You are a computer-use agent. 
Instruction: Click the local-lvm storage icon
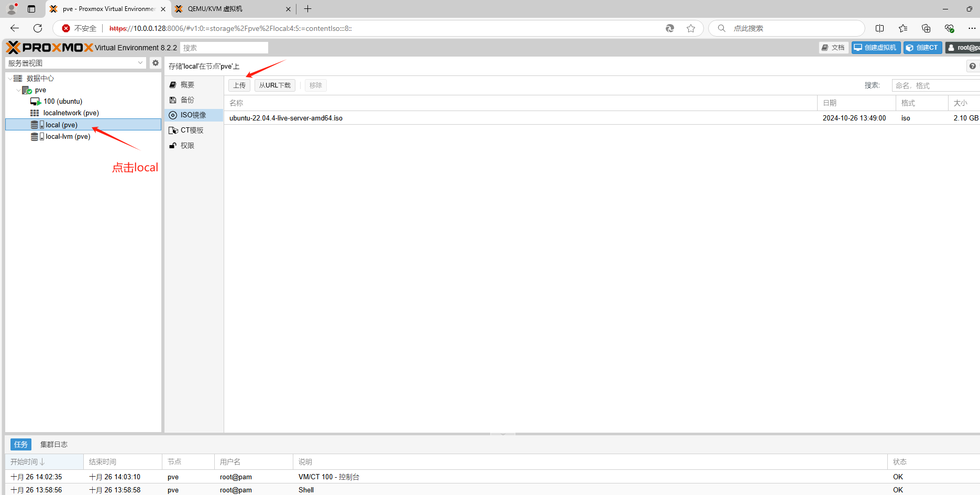(x=37, y=136)
